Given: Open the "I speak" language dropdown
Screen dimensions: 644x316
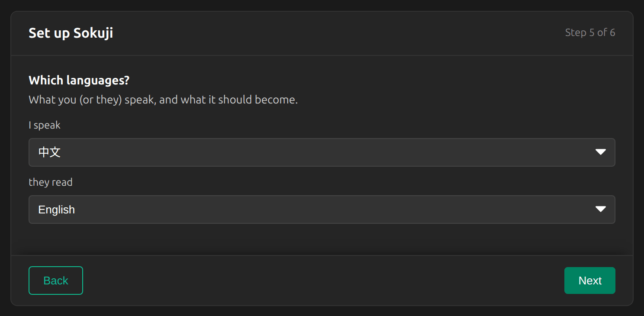Looking at the screenshot, I should (322, 152).
